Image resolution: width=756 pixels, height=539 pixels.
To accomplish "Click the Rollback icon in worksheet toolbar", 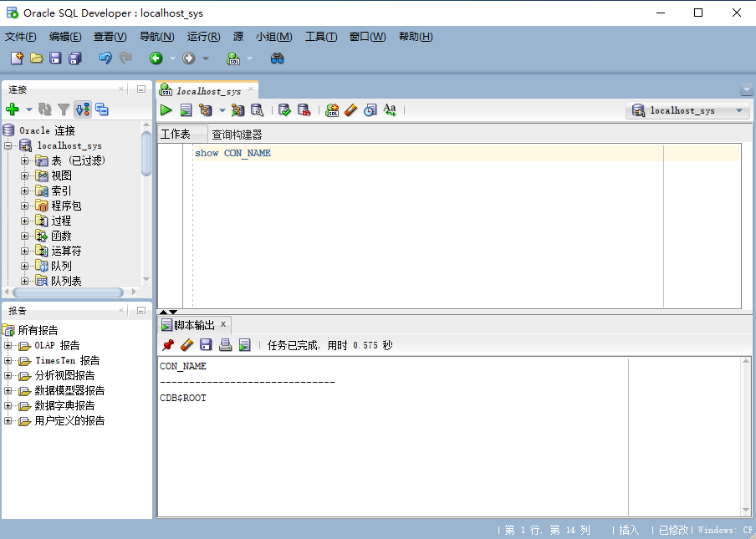I will point(304,110).
